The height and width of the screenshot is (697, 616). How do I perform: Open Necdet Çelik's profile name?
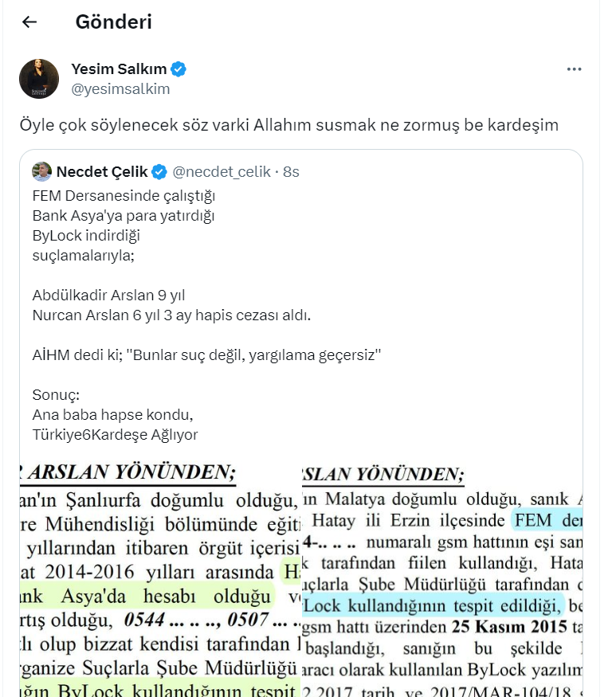point(102,172)
